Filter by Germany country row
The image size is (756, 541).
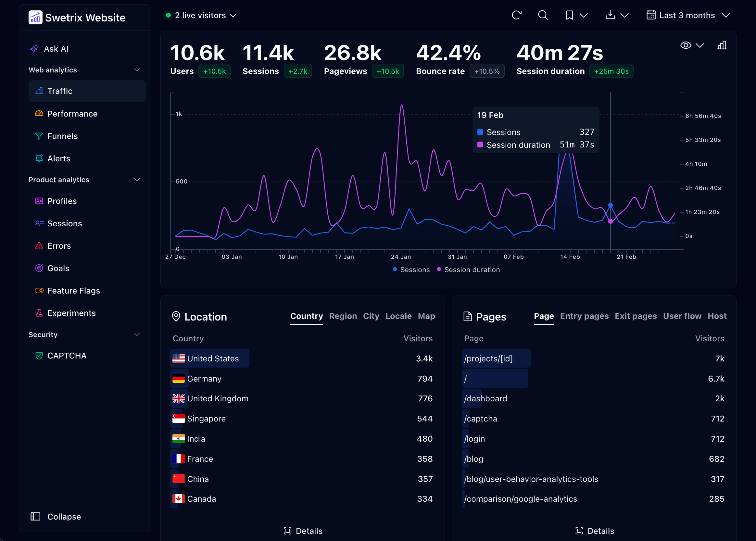(x=302, y=378)
